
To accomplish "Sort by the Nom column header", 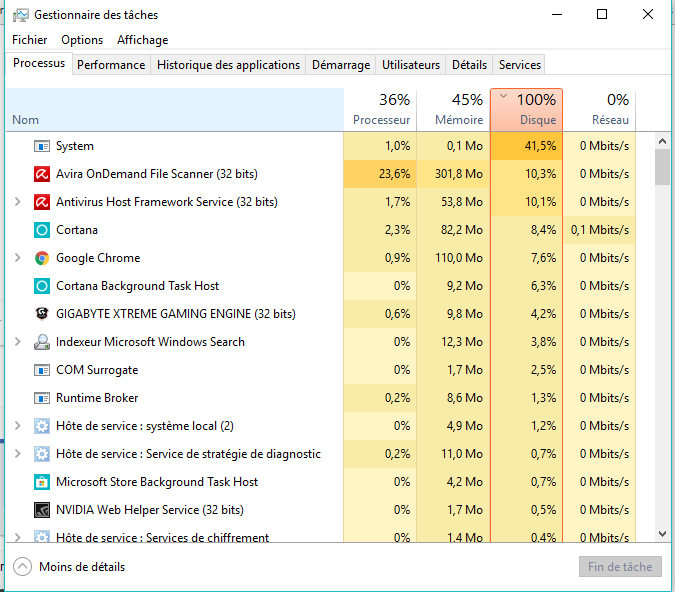I will tap(175, 109).
